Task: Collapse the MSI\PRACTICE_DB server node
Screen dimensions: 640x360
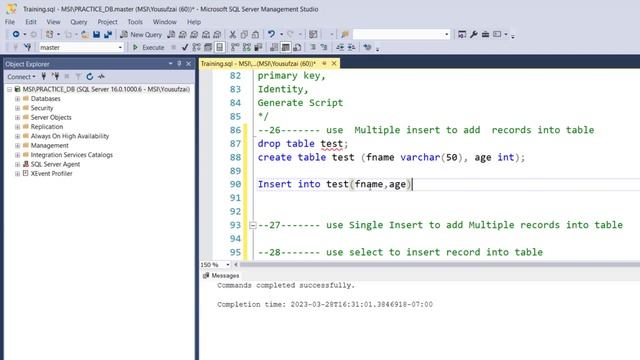Action: point(9,89)
